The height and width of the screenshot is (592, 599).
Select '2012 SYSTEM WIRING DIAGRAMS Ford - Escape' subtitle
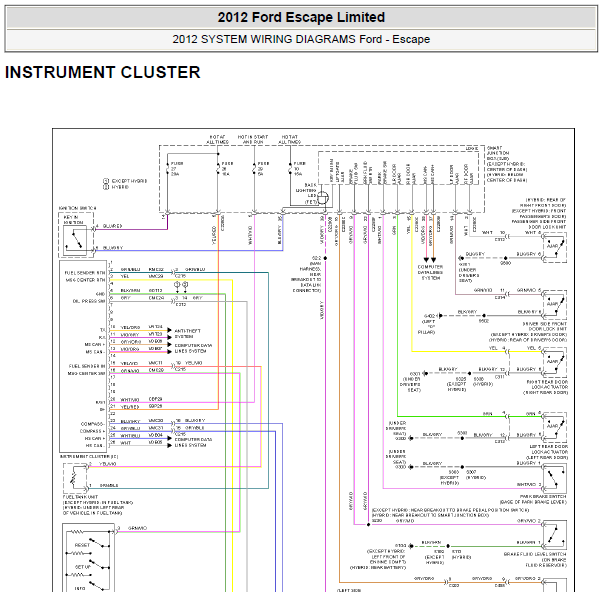tap(301, 39)
